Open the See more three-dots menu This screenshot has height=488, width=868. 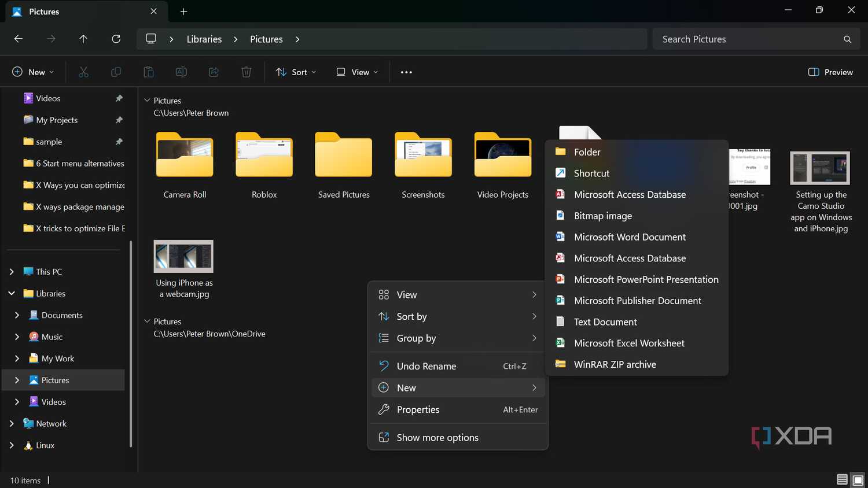click(406, 72)
